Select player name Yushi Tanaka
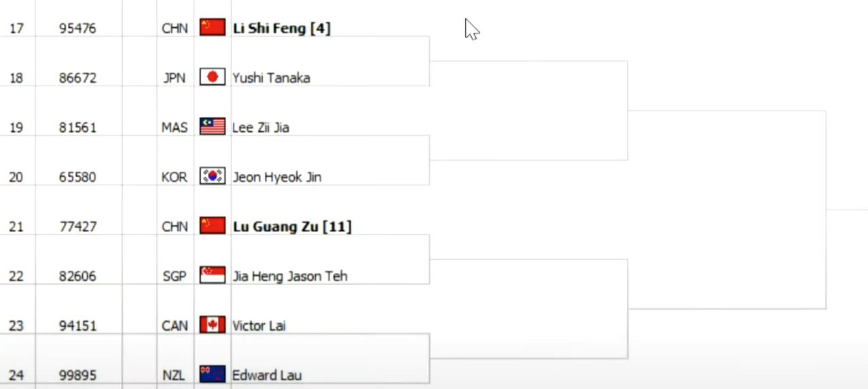Screen dimensions: 868x389 (272, 78)
